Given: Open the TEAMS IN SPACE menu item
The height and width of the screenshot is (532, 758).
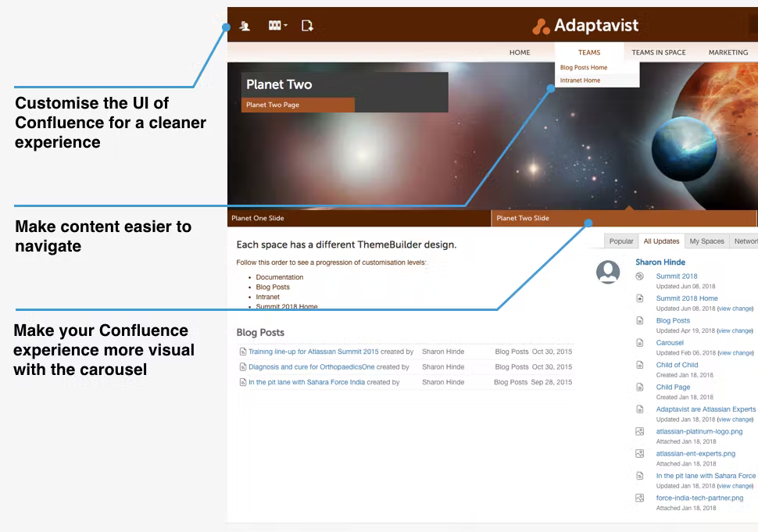Looking at the screenshot, I should click(658, 52).
